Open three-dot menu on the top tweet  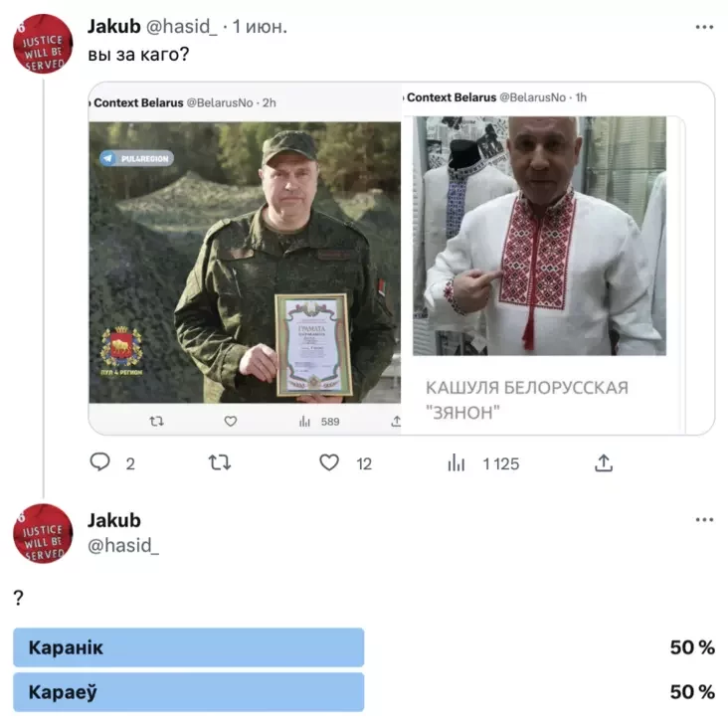click(x=704, y=28)
